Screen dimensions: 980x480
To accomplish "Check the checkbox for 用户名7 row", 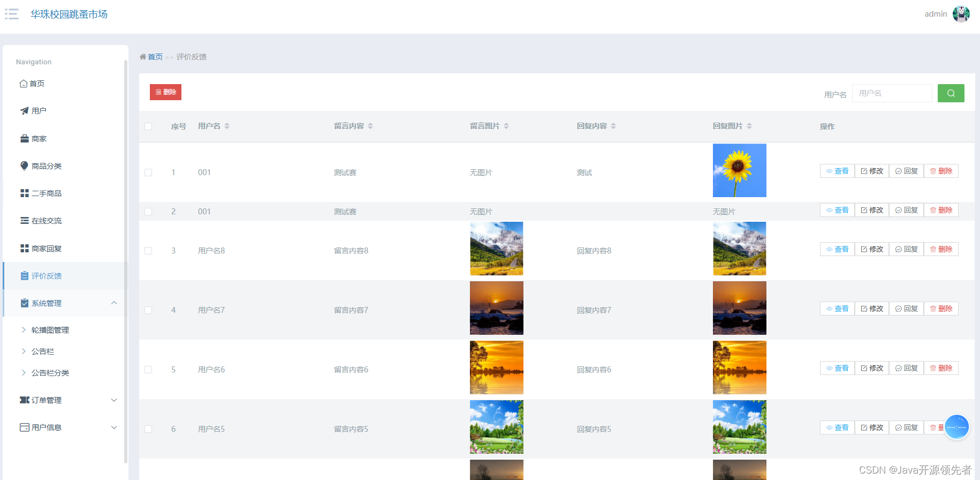I will tap(148, 310).
